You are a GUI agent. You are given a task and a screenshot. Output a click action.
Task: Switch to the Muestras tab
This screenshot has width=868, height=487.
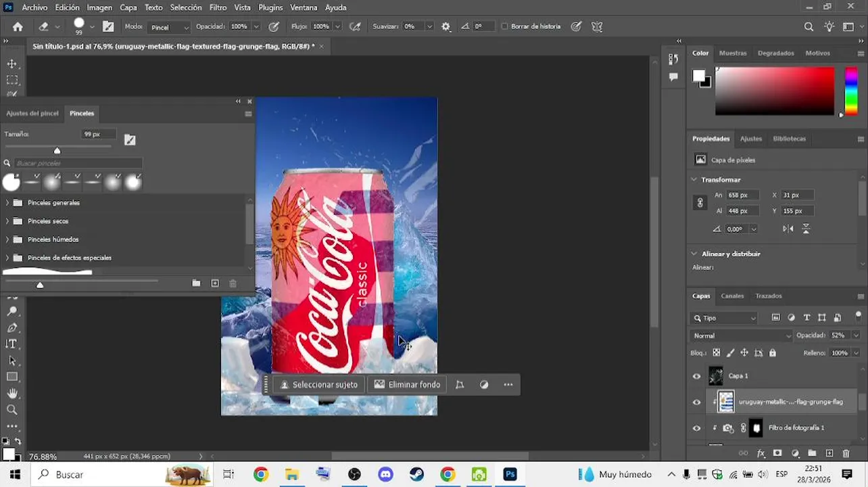733,53
